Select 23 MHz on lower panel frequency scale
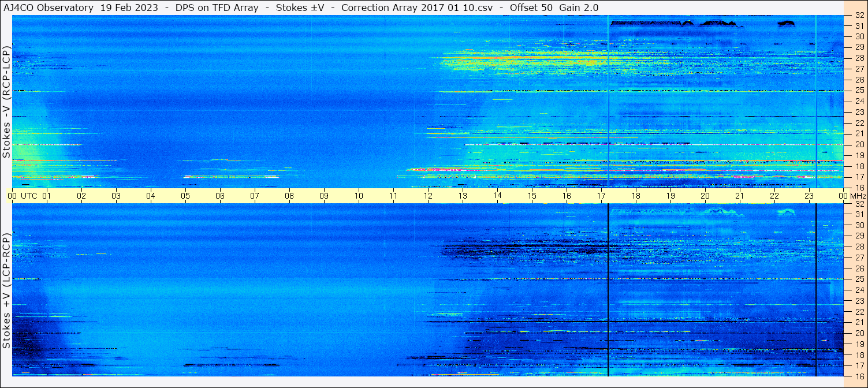 point(859,301)
